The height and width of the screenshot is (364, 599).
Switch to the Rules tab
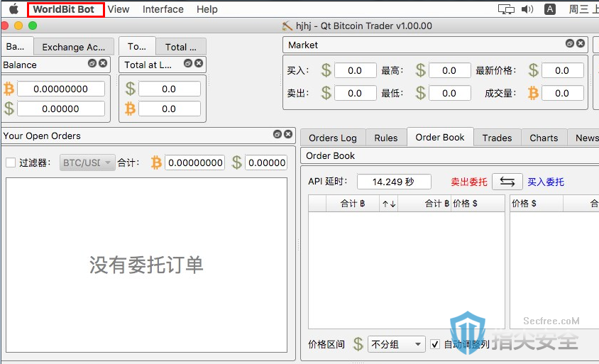tap(386, 138)
